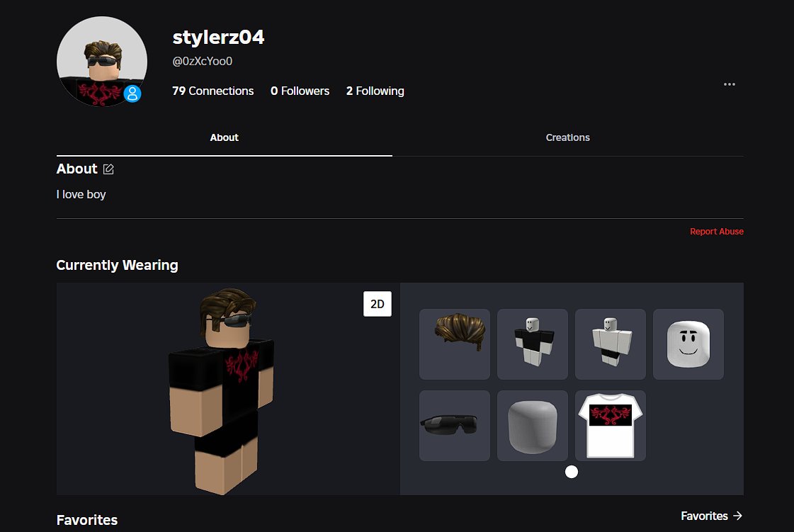Select the smiling face head item
This screenshot has height=532, width=794.
click(x=688, y=344)
